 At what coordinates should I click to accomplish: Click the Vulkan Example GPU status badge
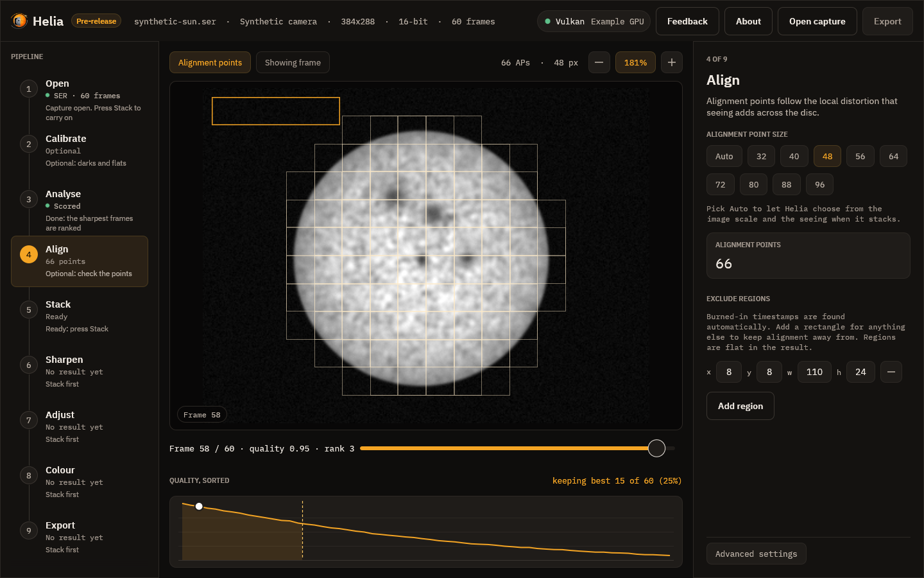pyautogui.click(x=594, y=21)
